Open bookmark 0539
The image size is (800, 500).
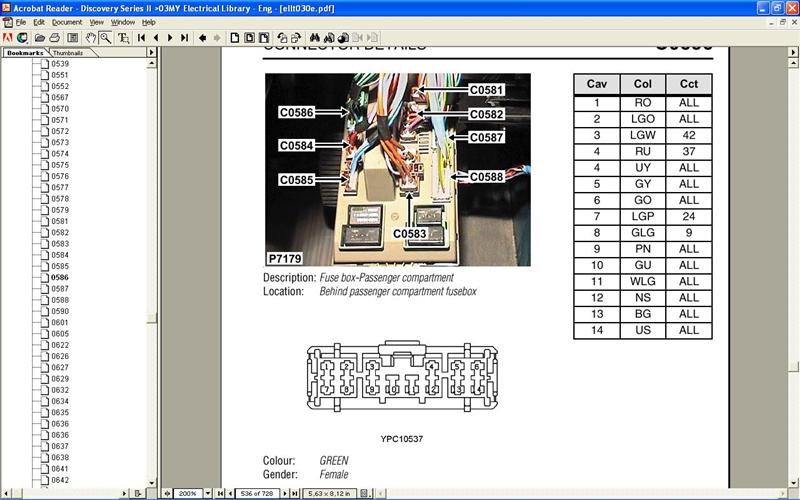pos(60,64)
